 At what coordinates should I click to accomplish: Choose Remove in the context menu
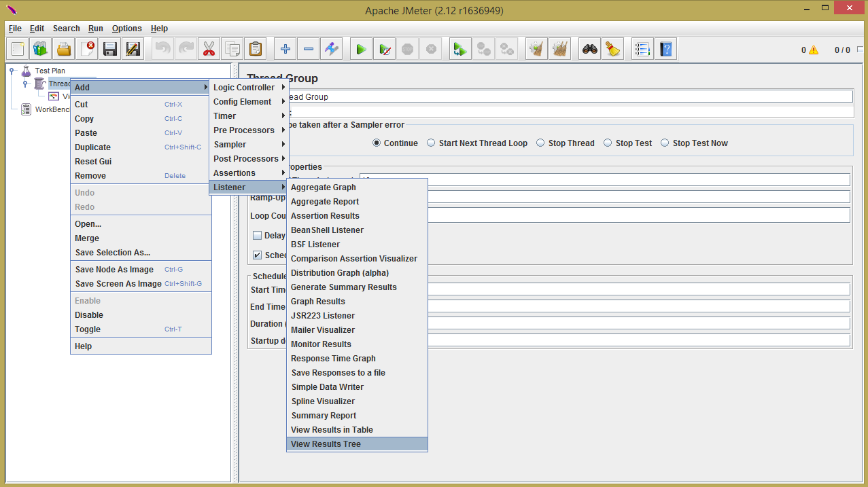click(x=141, y=176)
